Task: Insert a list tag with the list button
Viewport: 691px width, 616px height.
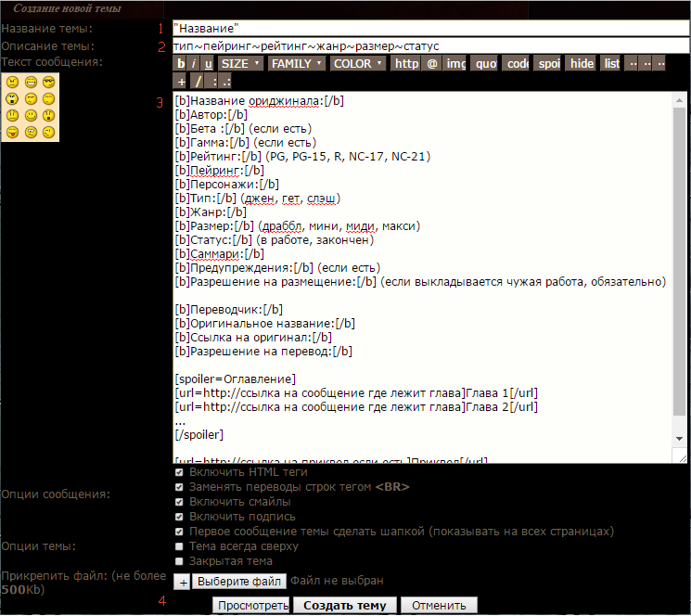Action: click(x=611, y=64)
